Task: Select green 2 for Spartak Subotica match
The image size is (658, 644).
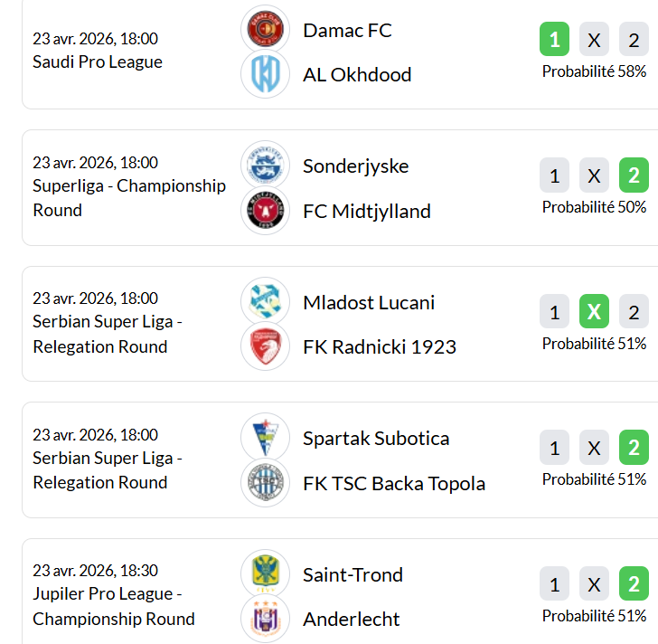Action: pos(634,448)
